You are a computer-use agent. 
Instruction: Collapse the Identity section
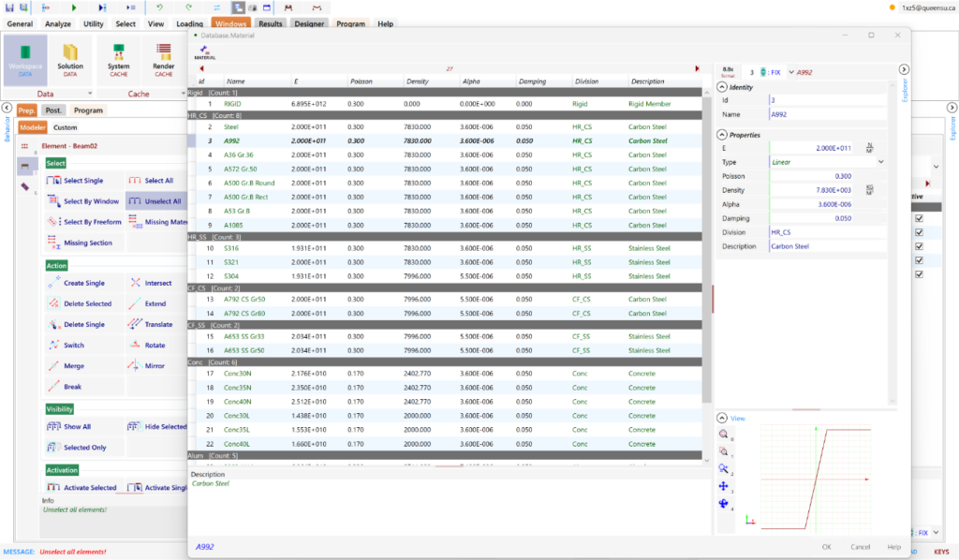click(x=722, y=87)
